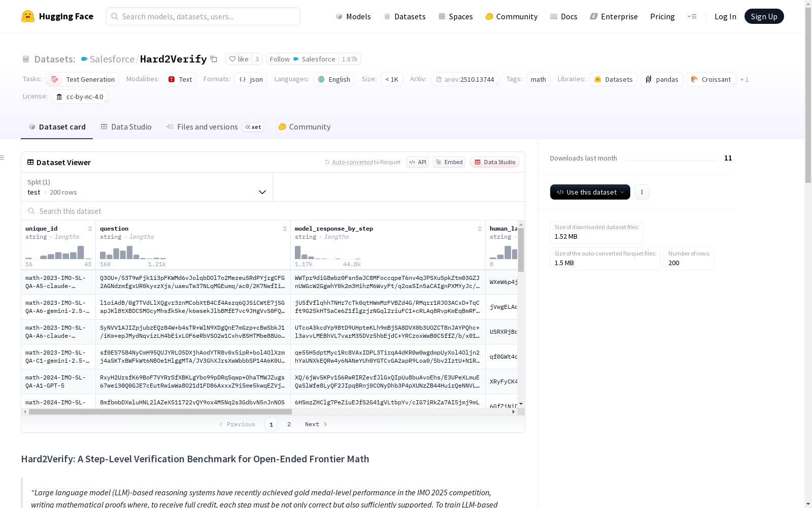Click the Embed button
The height and width of the screenshot is (508, 812).
[449, 162]
